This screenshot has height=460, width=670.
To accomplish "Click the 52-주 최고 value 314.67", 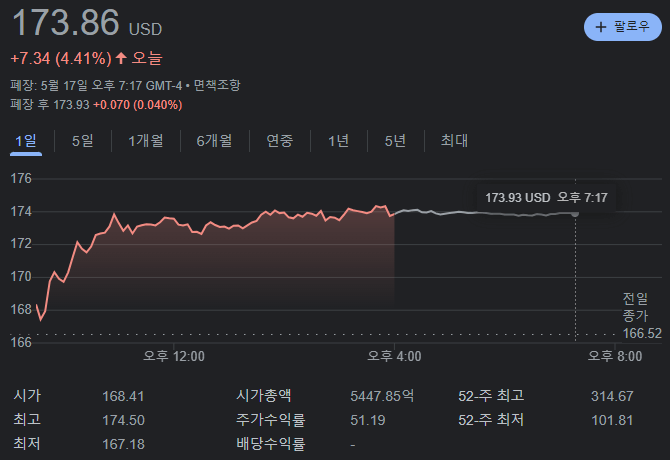I will 612,396.
